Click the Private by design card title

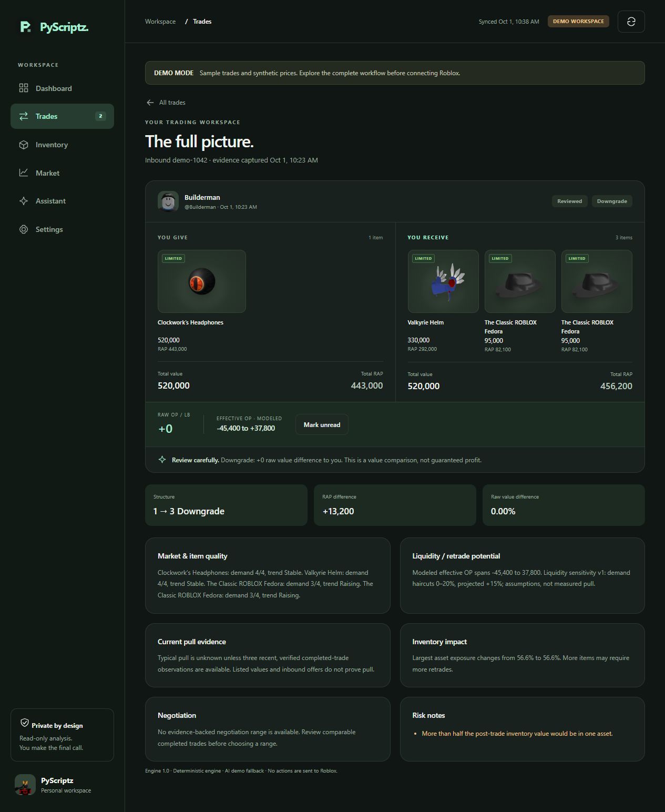click(57, 725)
